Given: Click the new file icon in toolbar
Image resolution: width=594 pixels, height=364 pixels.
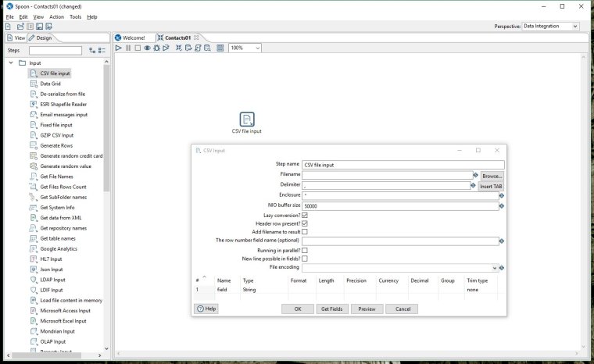Looking at the screenshot, I should (x=9, y=27).
